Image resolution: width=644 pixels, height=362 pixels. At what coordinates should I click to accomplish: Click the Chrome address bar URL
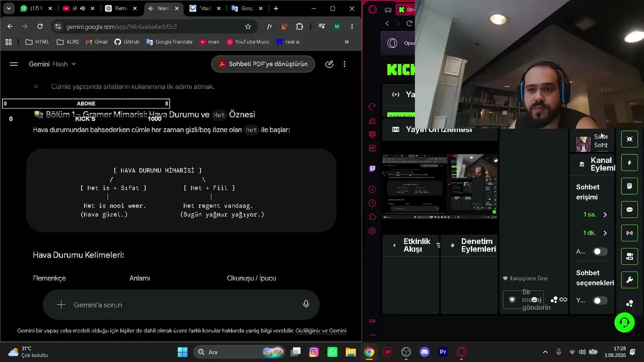[x=122, y=27]
